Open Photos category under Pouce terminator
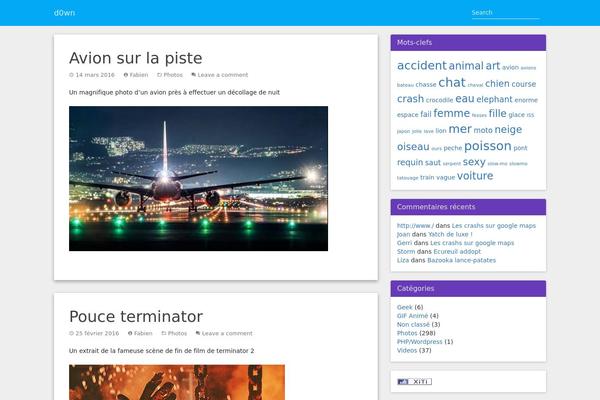The image size is (600, 400). click(177, 333)
